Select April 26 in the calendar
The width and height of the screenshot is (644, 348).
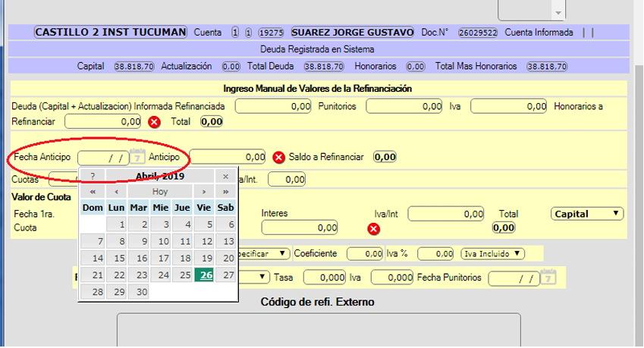pos(206,275)
